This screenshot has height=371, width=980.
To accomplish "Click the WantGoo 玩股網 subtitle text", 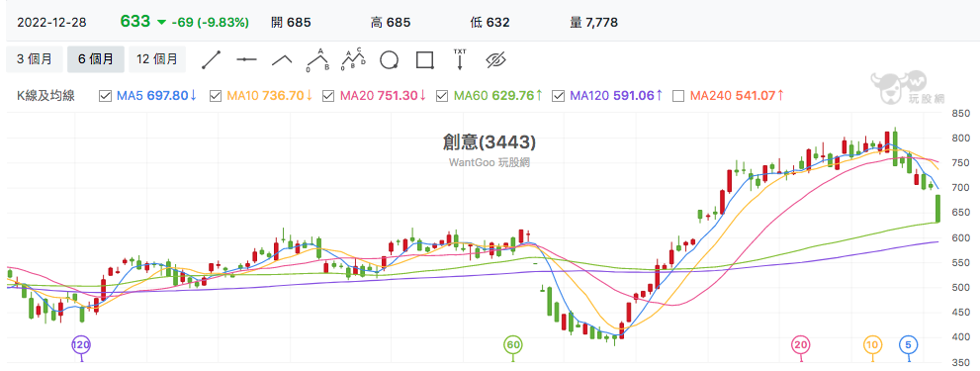I will click(490, 162).
